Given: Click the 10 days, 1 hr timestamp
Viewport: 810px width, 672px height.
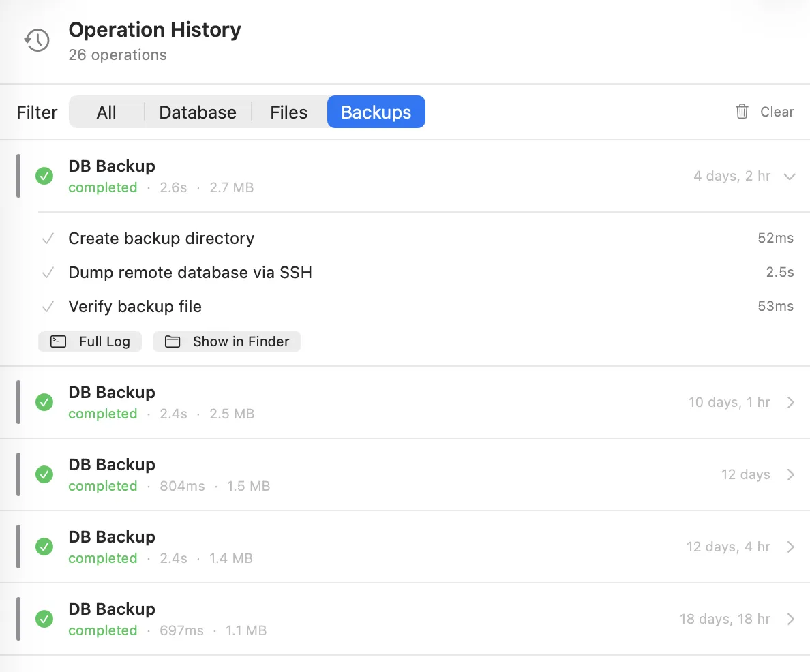Looking at the screenshot, I should pyautogui.click(x=729, y=402).
